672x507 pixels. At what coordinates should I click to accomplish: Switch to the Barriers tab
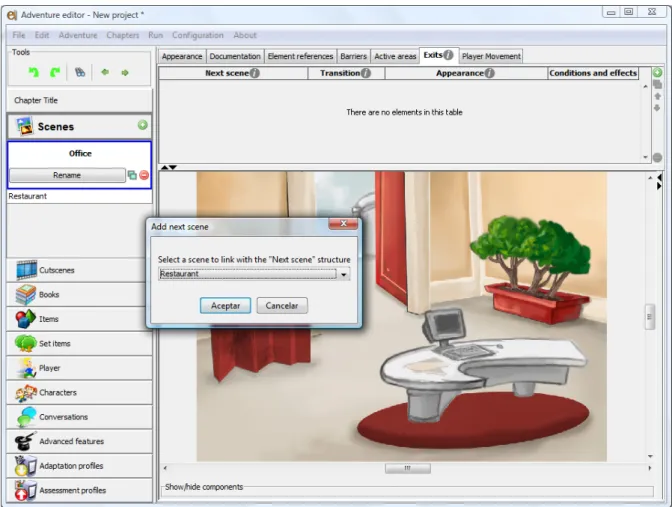[353, 56]
